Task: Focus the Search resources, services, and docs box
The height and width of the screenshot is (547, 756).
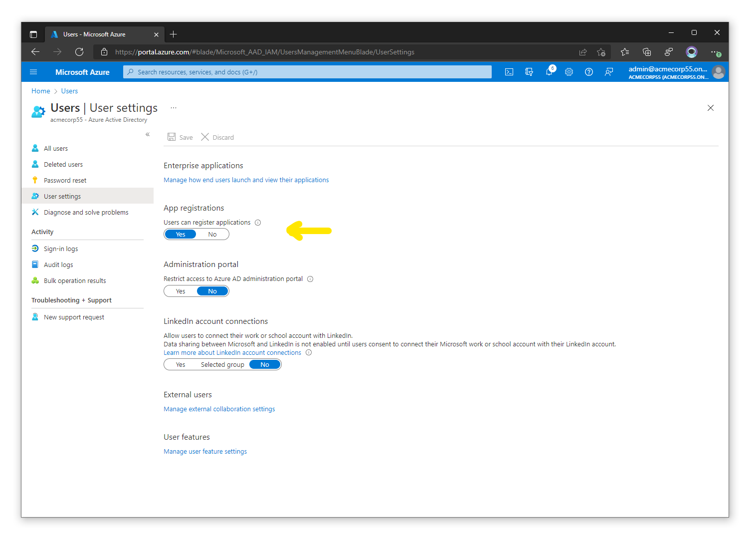Action: point(307,72)
